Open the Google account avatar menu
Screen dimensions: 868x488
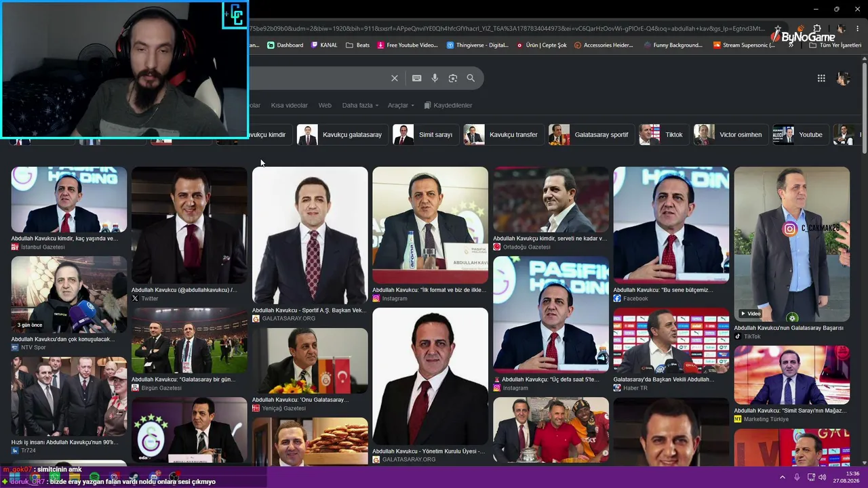coord(843,78)
